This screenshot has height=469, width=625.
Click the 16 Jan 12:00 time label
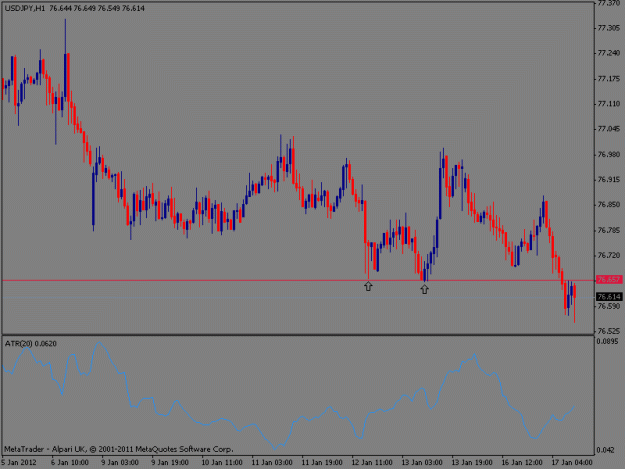522,462
